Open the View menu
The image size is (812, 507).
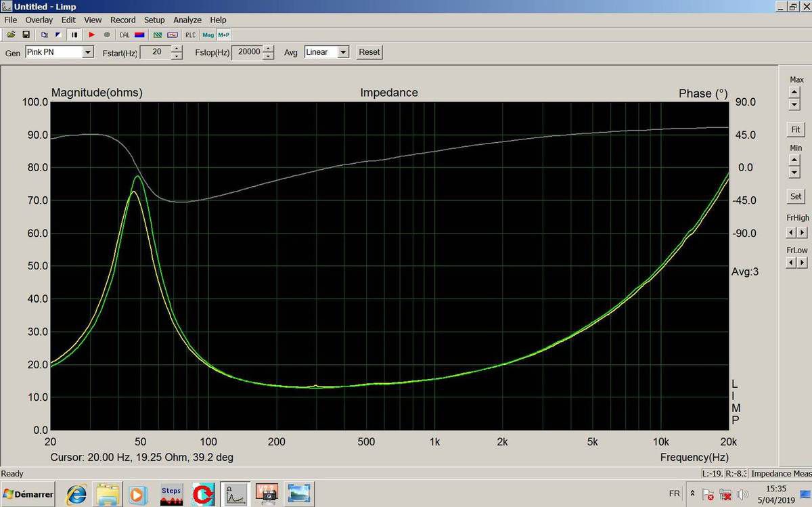93,20
